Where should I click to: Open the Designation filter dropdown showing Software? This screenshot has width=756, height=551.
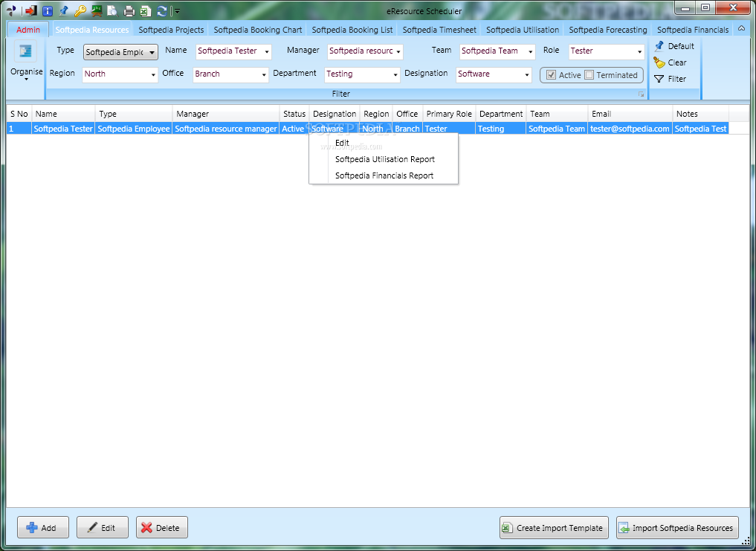tap(494, 74)
